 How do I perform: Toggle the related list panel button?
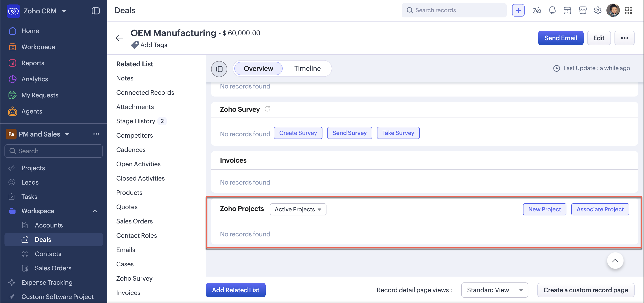(219, 69)
